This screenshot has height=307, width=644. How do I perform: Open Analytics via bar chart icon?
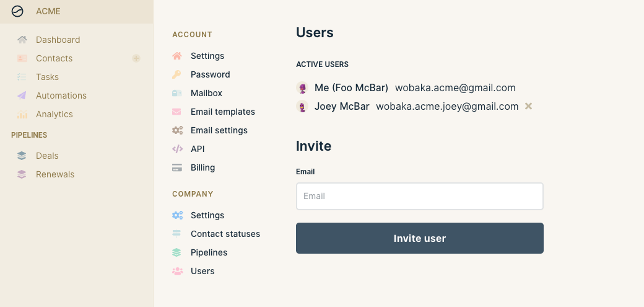pos(22,114)
